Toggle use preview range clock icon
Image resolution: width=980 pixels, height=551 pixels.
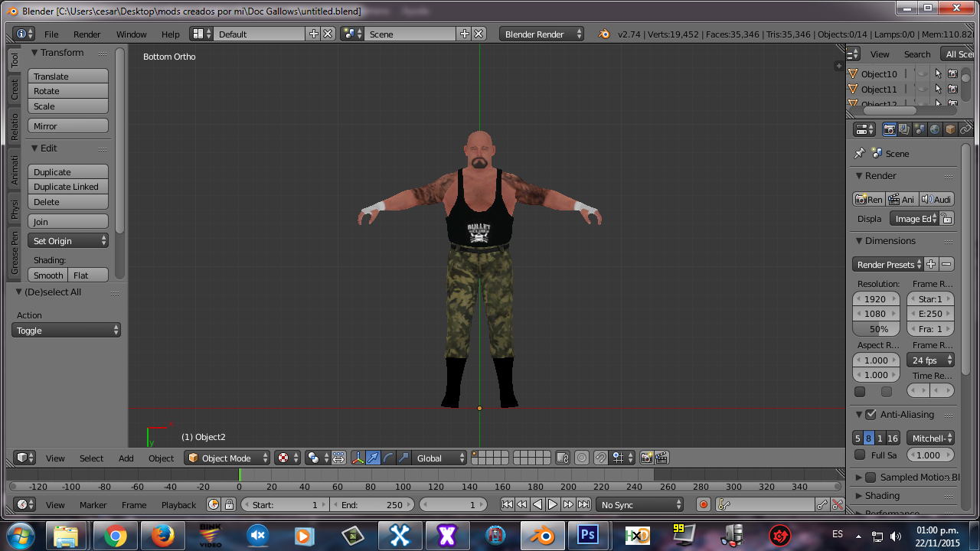click(214, 504)
